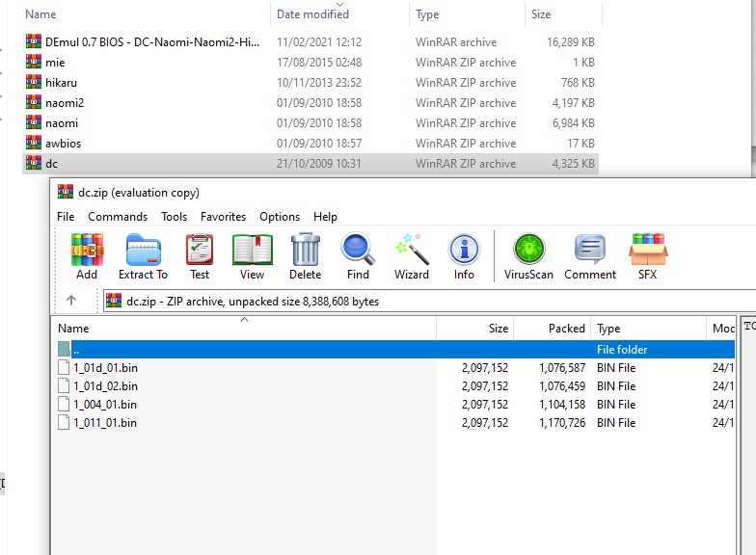756x555 pixels.
Task: Select naomi file name in Explorer
Action: click(62, 123)
